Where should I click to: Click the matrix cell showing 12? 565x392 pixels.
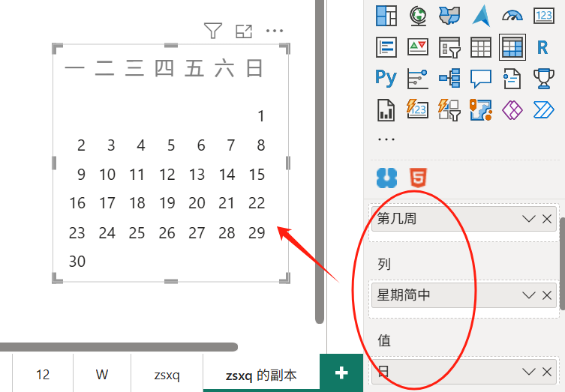(x=167, y=175)
